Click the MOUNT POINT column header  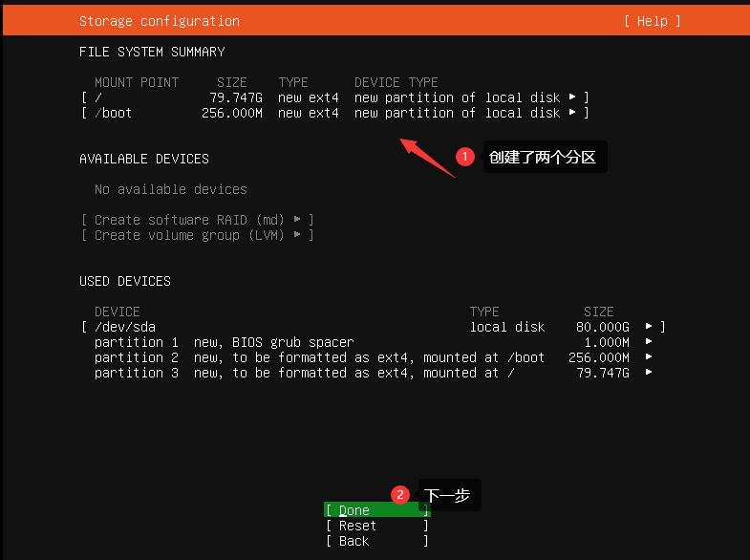(137, 82)
